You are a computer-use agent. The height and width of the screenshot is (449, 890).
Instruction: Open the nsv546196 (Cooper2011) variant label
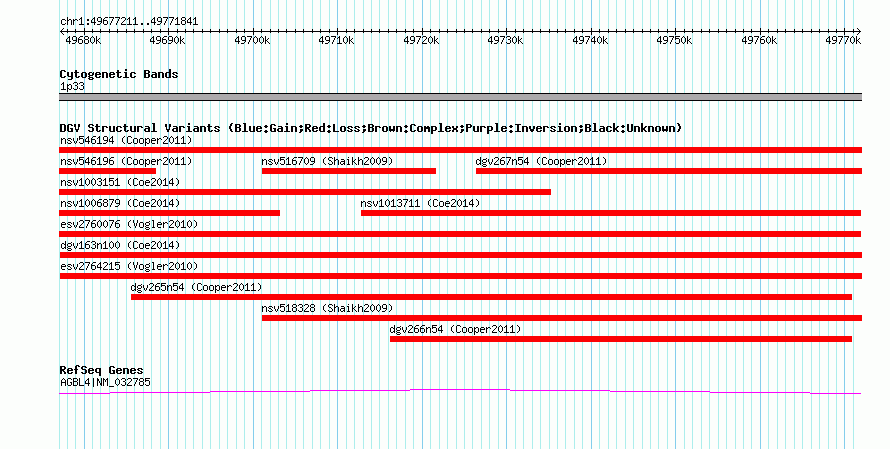[x=126, y=161]
